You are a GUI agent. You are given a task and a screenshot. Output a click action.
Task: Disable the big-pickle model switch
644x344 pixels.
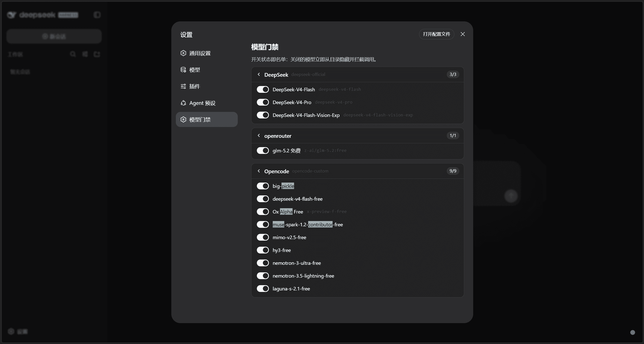pyautogui.click(x=263, y=186)
